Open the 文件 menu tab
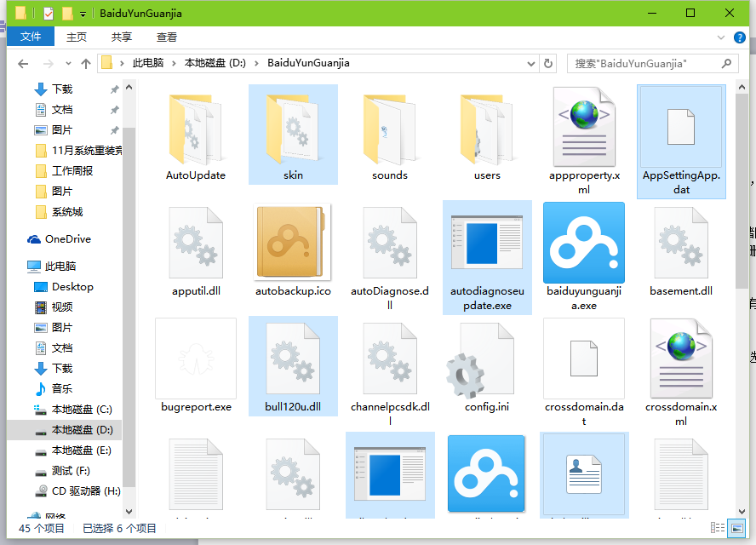The image size is (756, 545). 31,37
